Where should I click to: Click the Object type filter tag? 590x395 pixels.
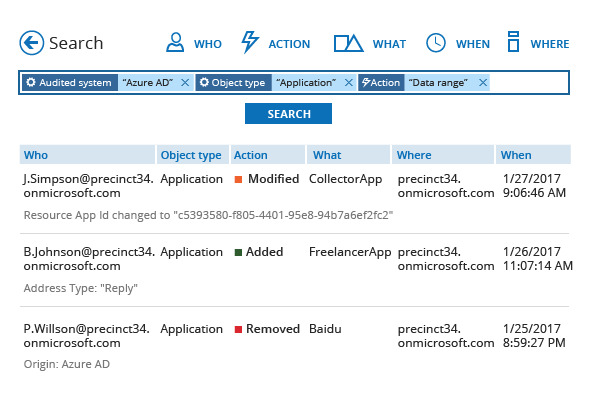[x=233, y=82]
